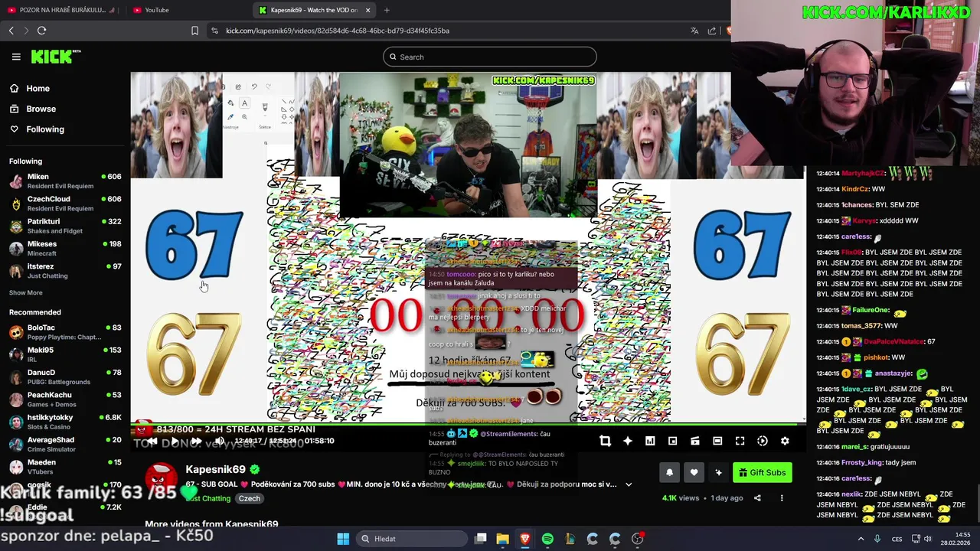Bookmark this page in Brave
Viewport: 980px width, 551px height.
point(194,31)
